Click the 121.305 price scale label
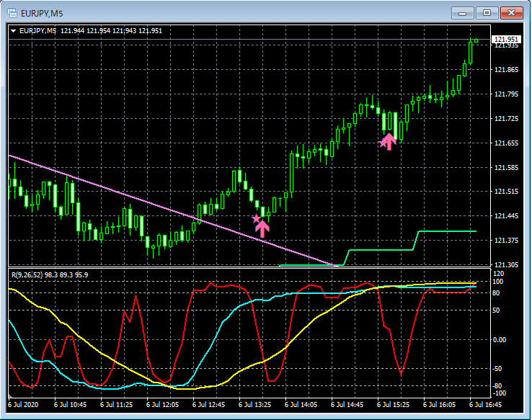This screenshot has width=532, height=420. (x=506, y=264)
